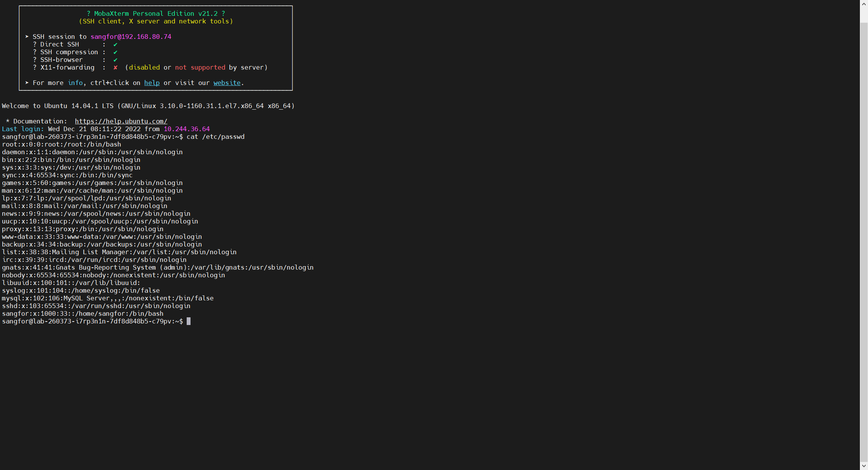Open the 'help' link in banner

click(x=152, y=83)
